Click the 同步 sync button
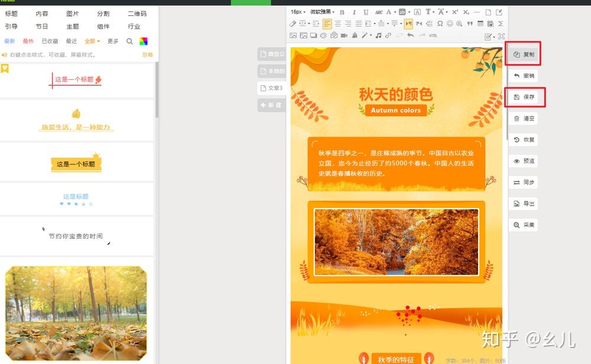 [x=524, y=183]
